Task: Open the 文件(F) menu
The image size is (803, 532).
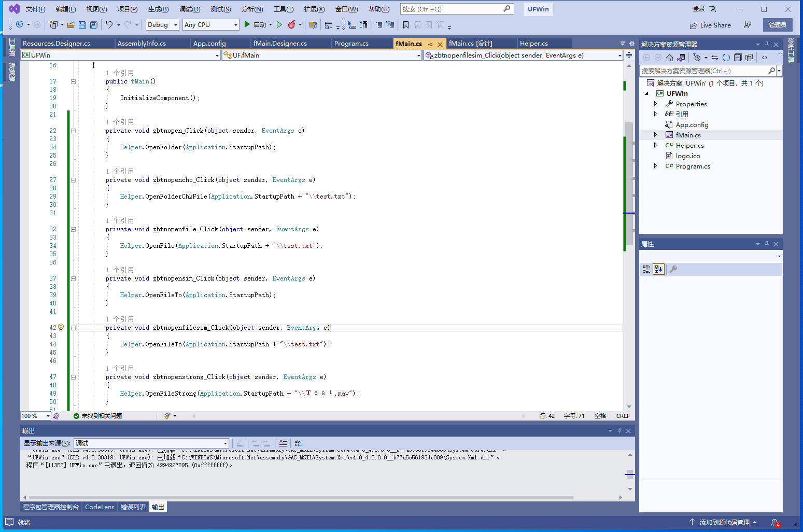Action: (x=35, y=9)
